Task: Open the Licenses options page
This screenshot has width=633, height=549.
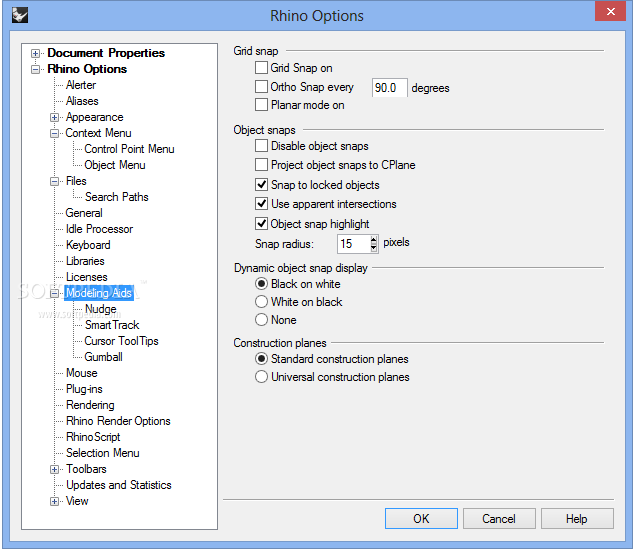Action: 87,277
